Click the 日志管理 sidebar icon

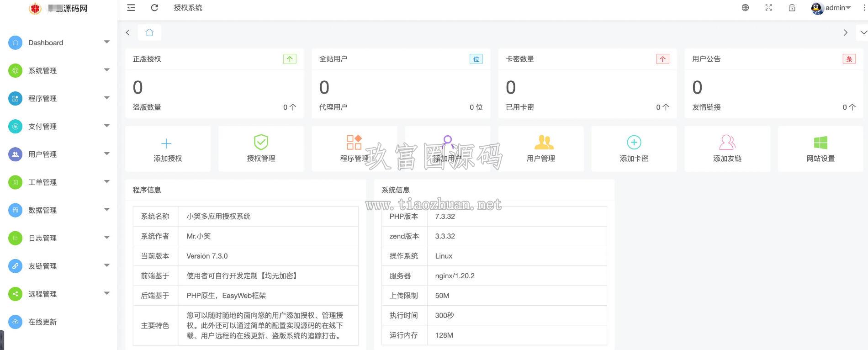(15, 238)
